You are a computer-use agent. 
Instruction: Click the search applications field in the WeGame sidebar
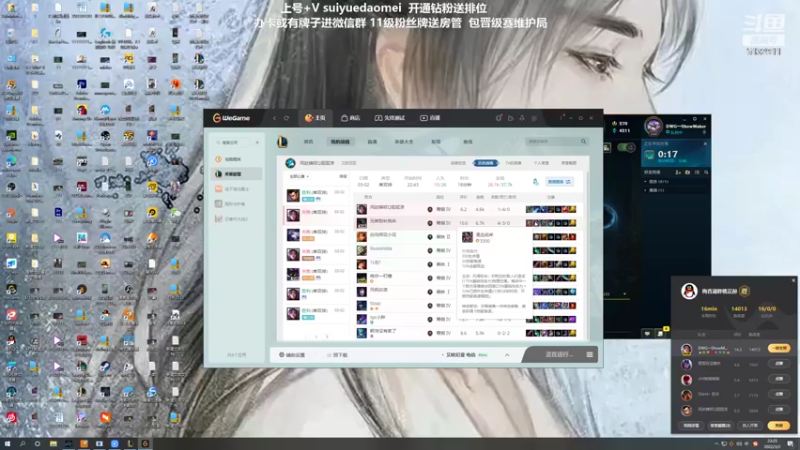[x=234, y=142]
